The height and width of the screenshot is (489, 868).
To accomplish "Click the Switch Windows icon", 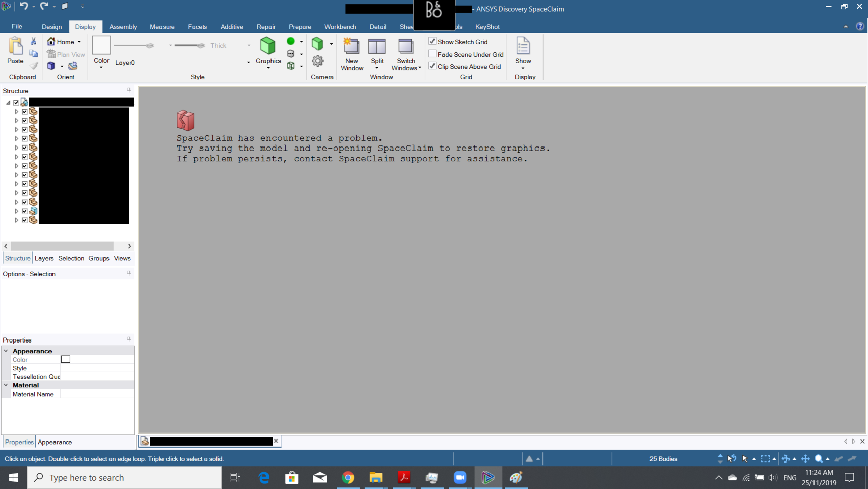I will click(x=406, y=46).
